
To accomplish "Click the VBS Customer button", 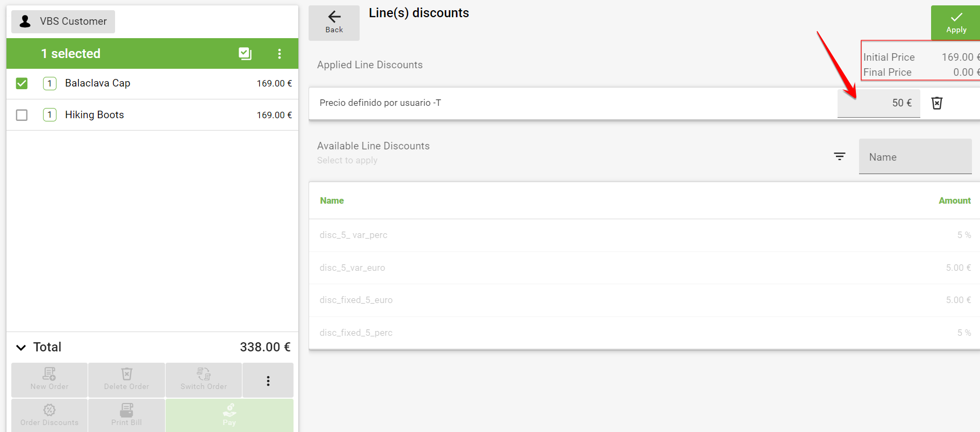I will [63, 21].
